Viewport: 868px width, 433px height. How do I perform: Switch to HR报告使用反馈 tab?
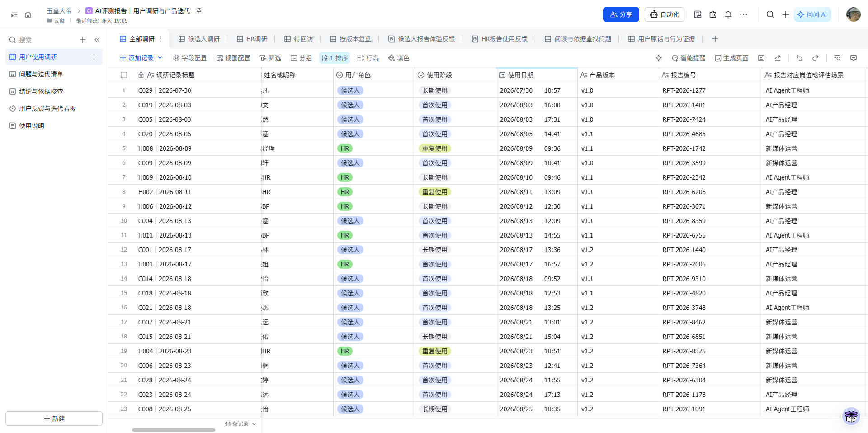click(x=500, y=39)
